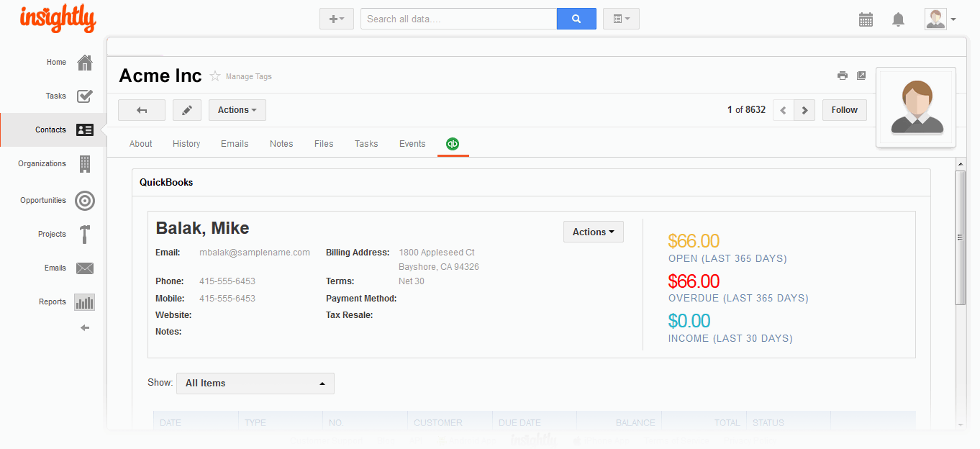
Task: Open the QuickBooks tab icon
Action: click(x=453, y=144)
